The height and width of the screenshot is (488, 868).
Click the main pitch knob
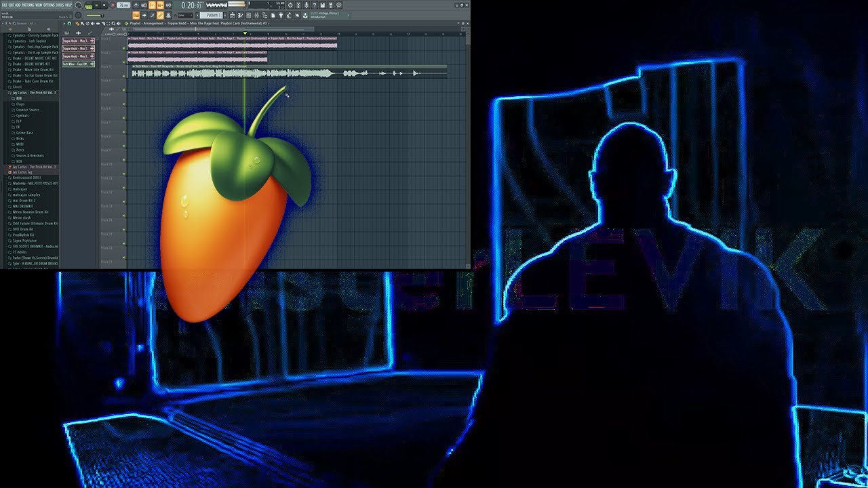pyautogui.click(x=79, y=15)
